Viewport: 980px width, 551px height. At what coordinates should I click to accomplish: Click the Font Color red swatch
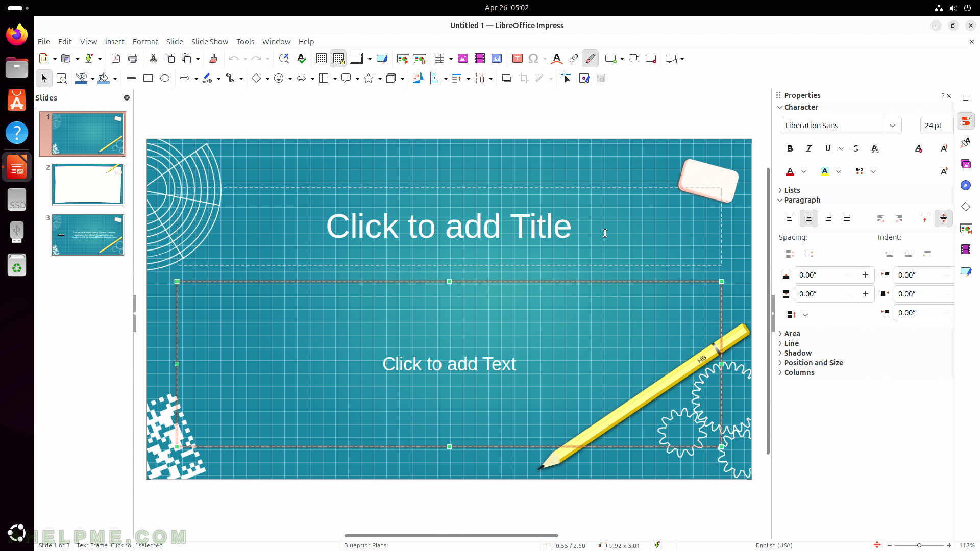click(790, 171)
